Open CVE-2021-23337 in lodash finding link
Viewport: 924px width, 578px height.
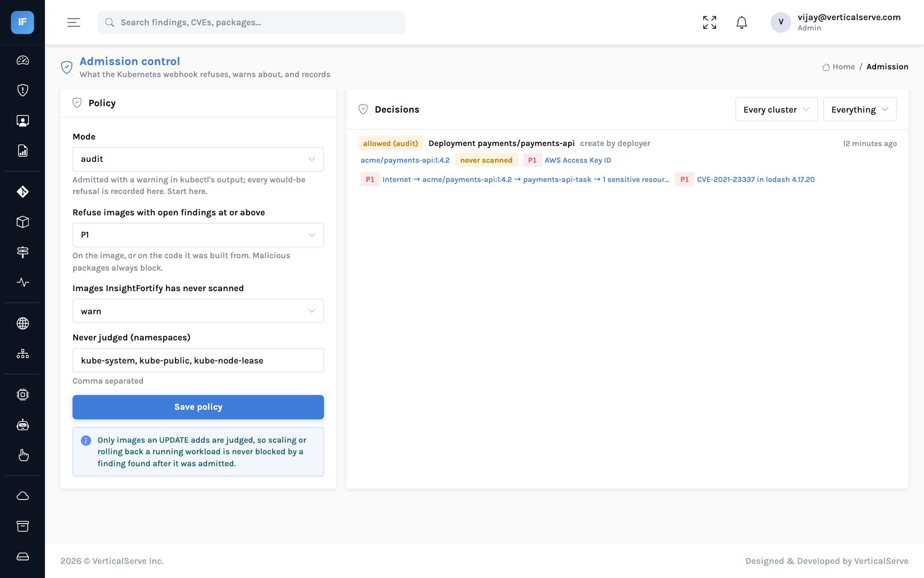(x=755, y=179)
